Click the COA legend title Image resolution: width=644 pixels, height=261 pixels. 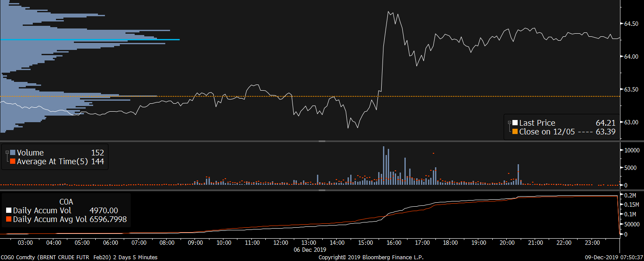tap(66, 202)
